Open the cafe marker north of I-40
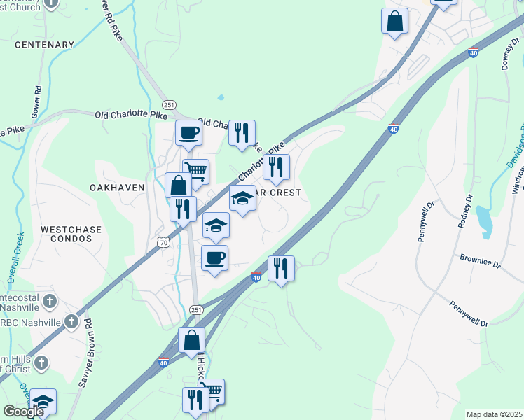 coord(214,260)
